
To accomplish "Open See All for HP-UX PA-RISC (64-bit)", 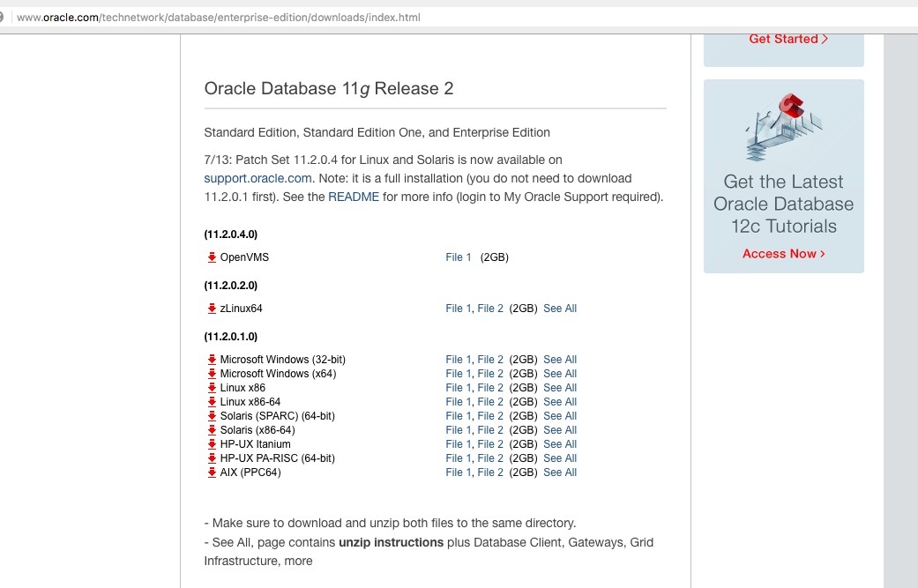I will click(x=560, y=458).
